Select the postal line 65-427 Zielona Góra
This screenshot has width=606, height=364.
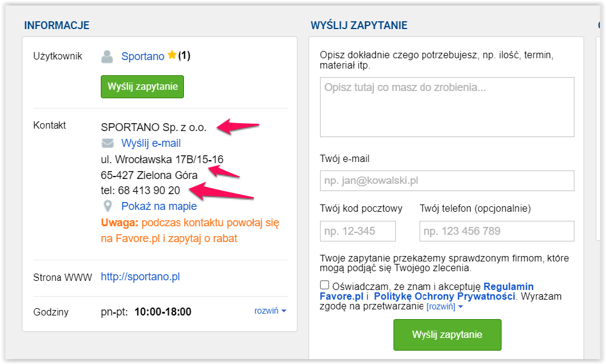tap(149, 175)
